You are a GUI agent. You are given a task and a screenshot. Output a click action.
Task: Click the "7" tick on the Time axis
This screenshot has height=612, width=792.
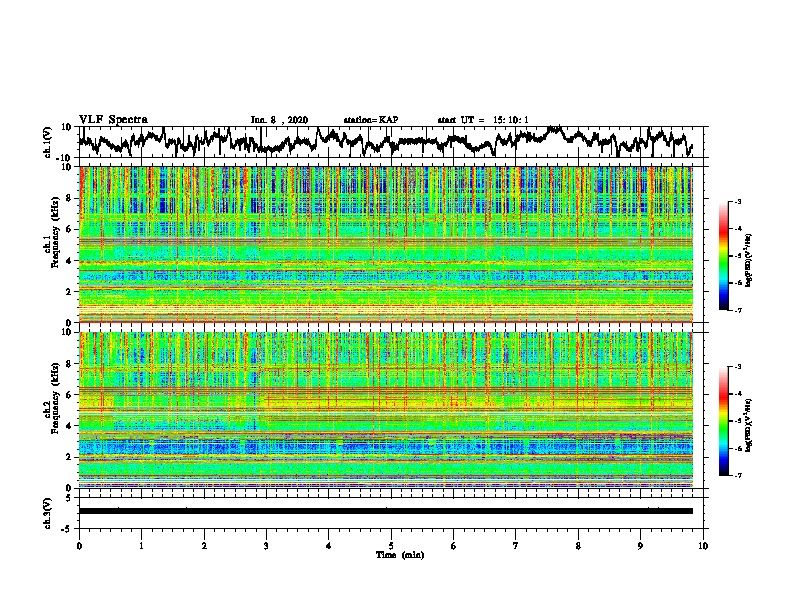(516, 546)
